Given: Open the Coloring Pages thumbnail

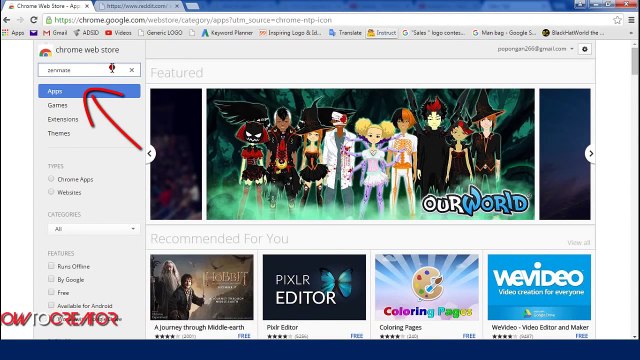Looking at the screenshot, I should point(427,287).
